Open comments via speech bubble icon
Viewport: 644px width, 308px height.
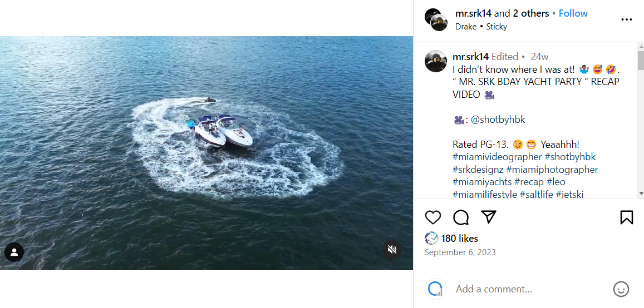pyautogui.click(x=461, y=217)
